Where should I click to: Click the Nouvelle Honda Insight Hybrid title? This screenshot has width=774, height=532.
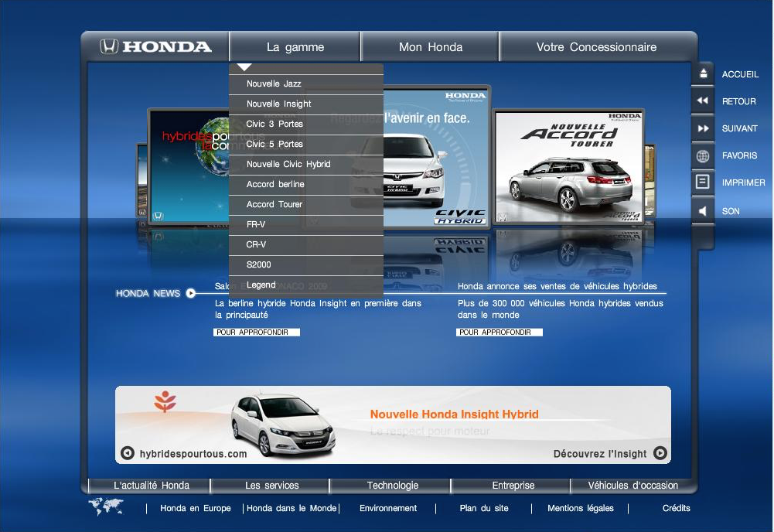pos(454,414)
